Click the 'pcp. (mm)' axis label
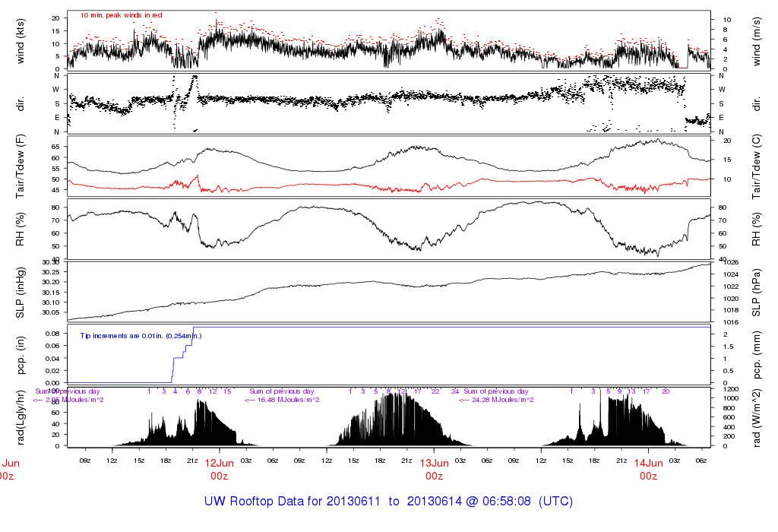The width and height of the screenshot is (778, 532). 757,356
